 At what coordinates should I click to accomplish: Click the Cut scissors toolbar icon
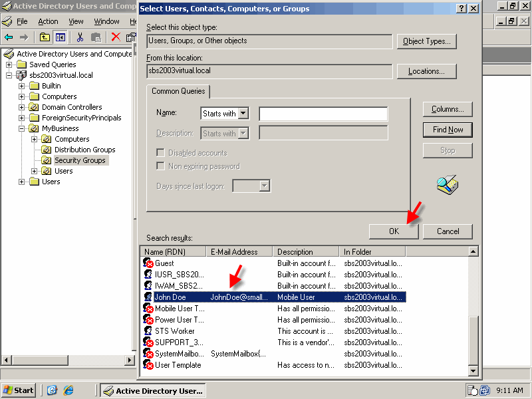coord(80,37)
